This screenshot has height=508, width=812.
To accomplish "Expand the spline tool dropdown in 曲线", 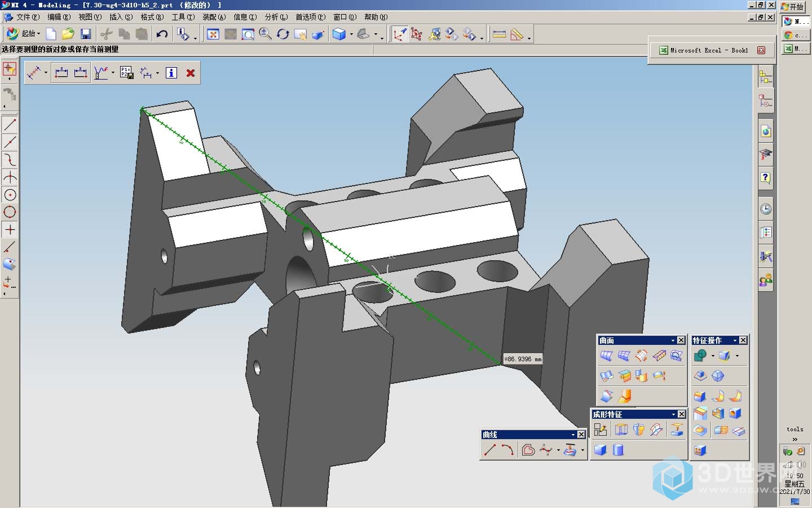I will click(558, 450).
